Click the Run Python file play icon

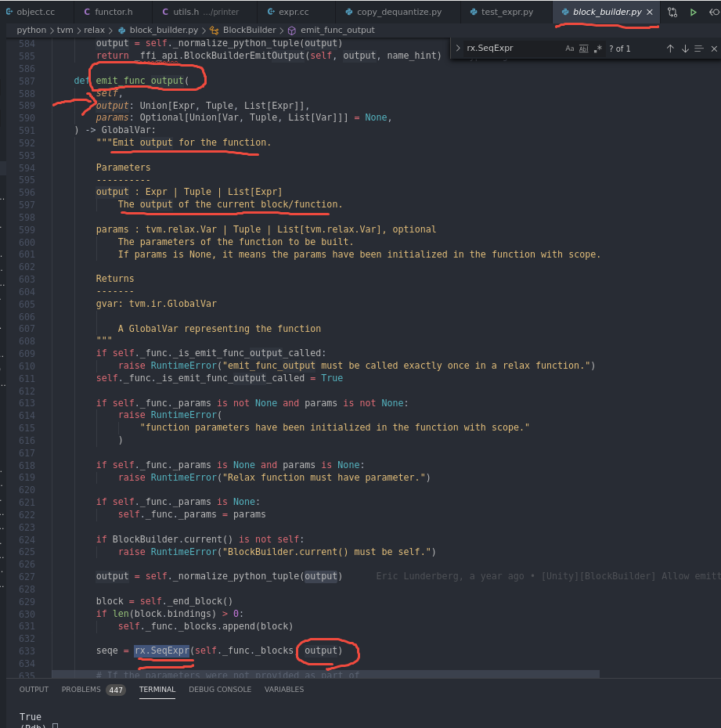click(x=693, y=12)
